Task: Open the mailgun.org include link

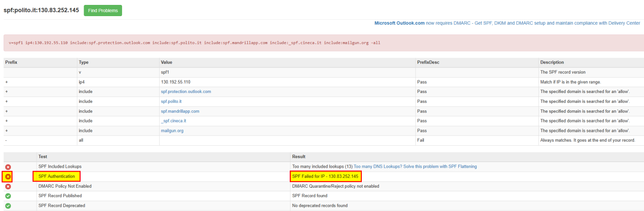Action: (172, 131)
